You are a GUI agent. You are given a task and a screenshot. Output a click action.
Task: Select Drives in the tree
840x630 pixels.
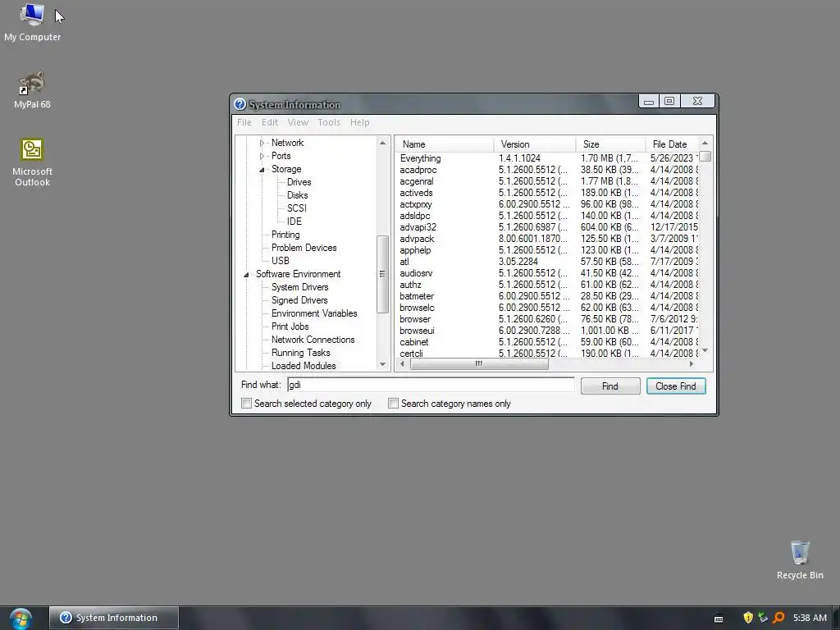tap(299, 182)
